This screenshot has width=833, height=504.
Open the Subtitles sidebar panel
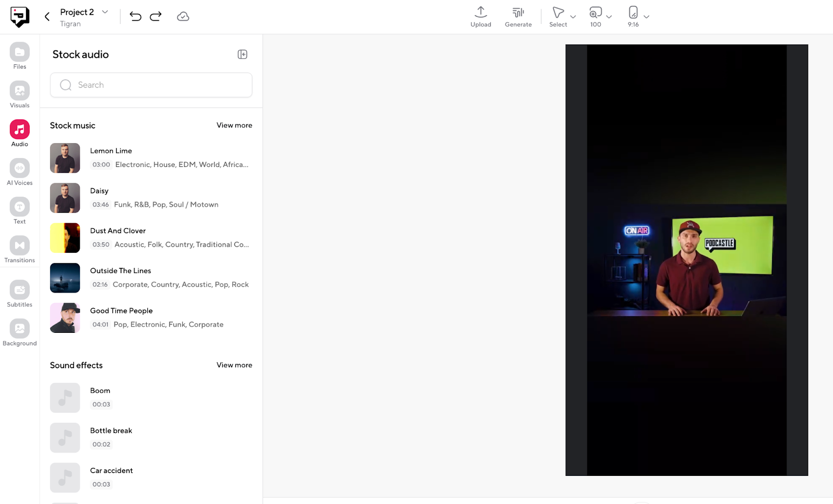[20, 294]
